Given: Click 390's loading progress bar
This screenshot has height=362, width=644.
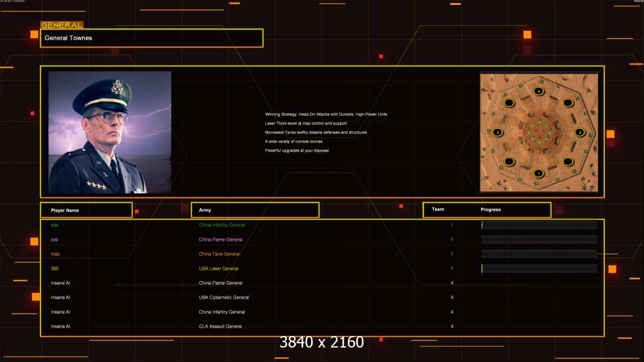Looking at the screenshot, I should click(x=539, y=268).
